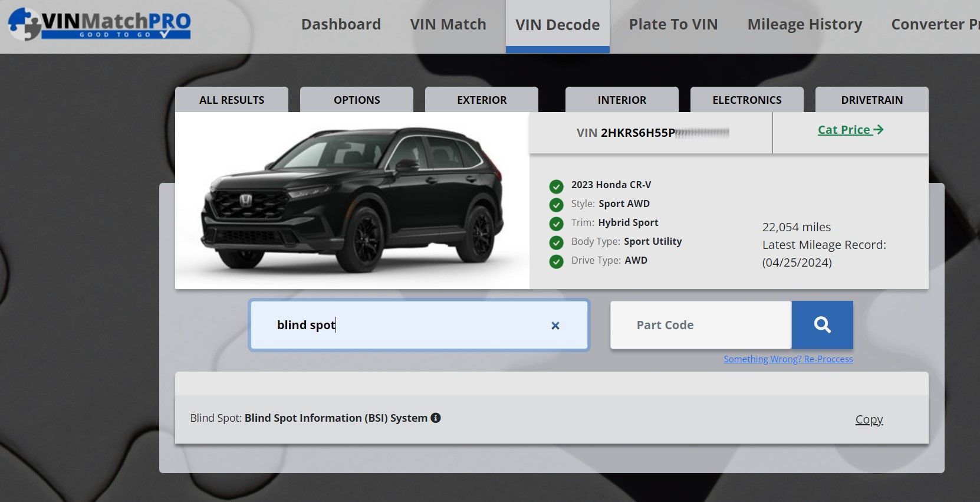Click the green check beside Style: Sport AWD
This screenshot has width=980, height=502.
[556, 205]
